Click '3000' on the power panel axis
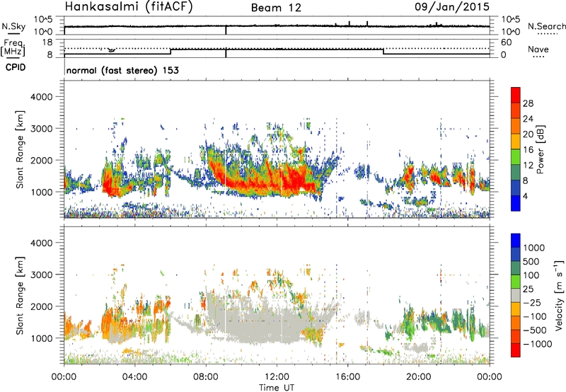Viewport: 566px width, 392px height. (x=42, y=129)
